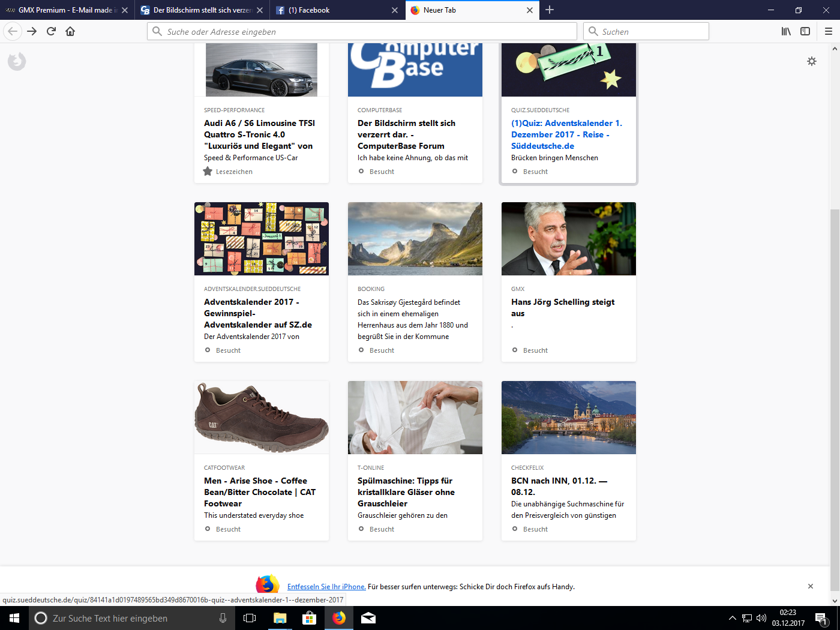The height and width of the screenshot is (630, 840).
Task: Toggle the sidebar view icon
Action: (805, 31)
